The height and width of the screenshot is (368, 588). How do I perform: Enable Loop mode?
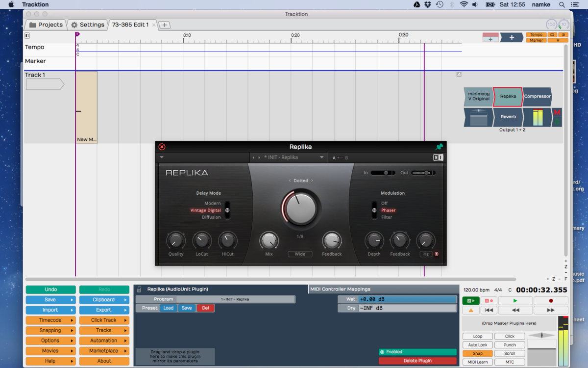point(477,336)
